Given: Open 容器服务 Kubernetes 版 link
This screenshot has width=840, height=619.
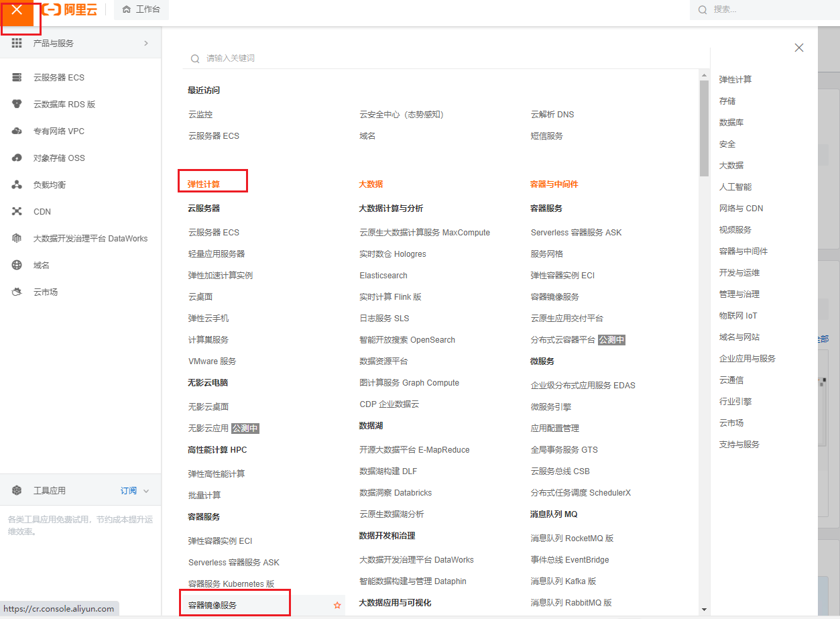Looking at the screenshot, I should coord(231,583).
